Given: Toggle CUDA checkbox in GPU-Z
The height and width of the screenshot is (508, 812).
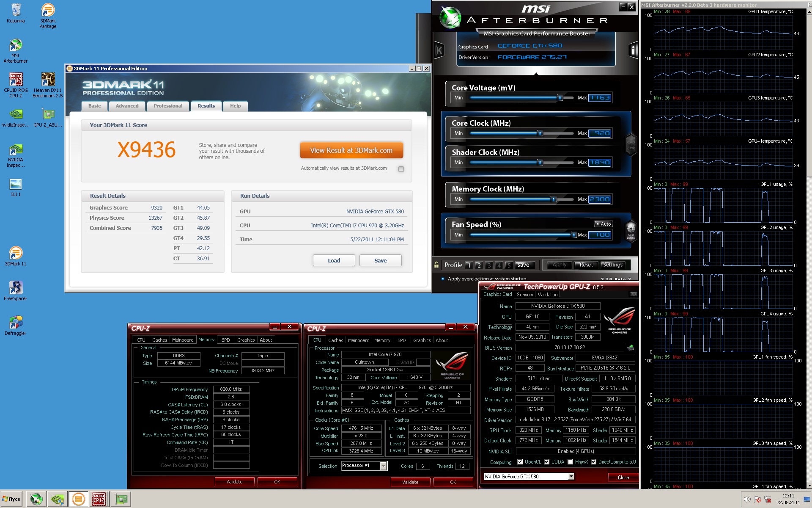Looking at the screenshot, I should [x=547, y=462].
